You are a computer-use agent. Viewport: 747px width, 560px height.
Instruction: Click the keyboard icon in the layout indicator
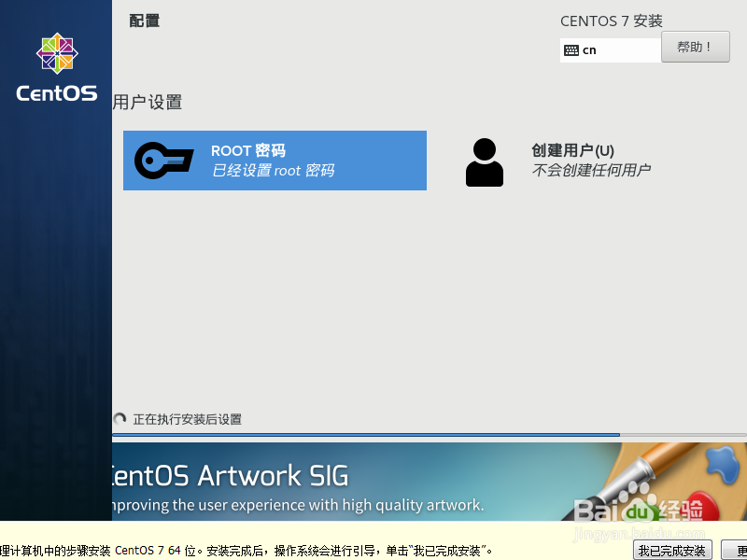[x=572, y=49]
